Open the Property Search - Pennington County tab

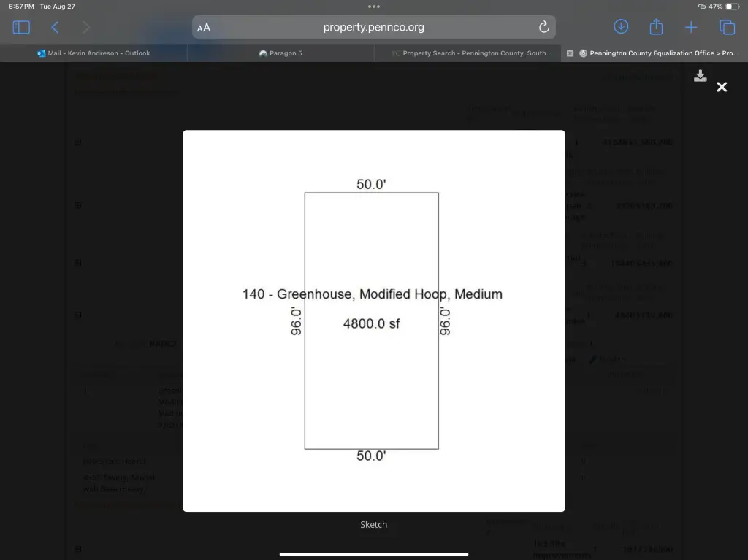(x=471, y=53)
